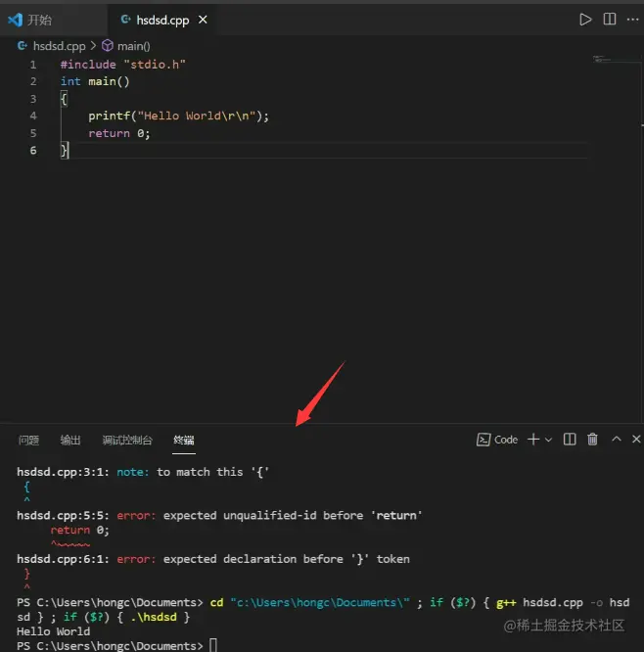Click the hsdsd.cpp:6:1 error link in terminal
The height and width of the screenshot is (652, 644).
pos(63,559)
